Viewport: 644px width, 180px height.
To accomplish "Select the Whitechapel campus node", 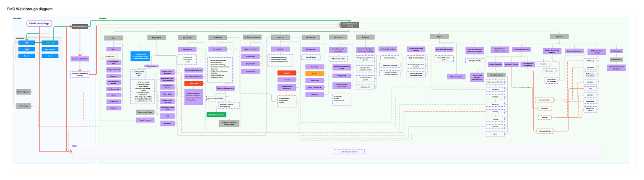I will click(x=388, y=49).
